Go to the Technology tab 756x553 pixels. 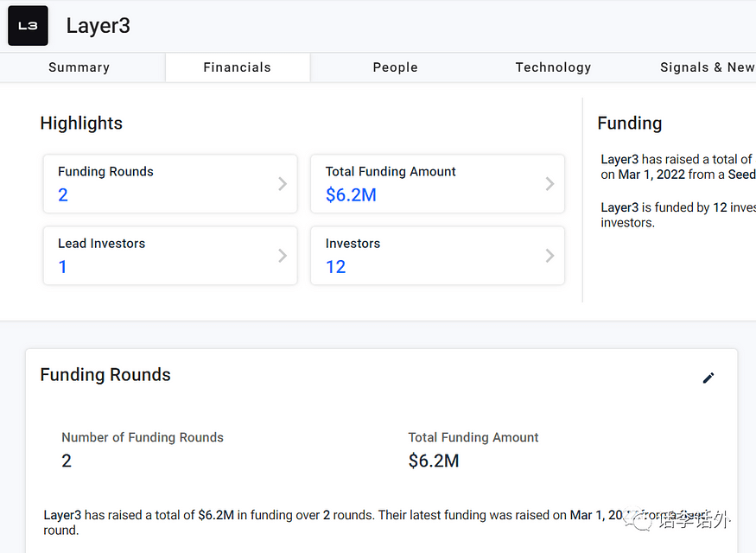553,67
